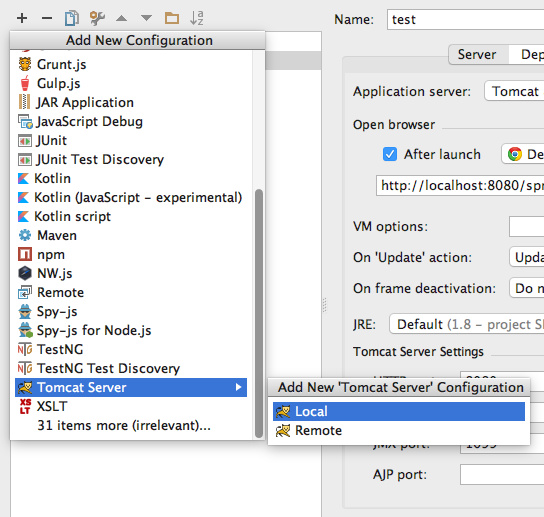The height and width of the screenshot is (517, 544).
Task: Click the VM options field
Action: click(527, 226)
